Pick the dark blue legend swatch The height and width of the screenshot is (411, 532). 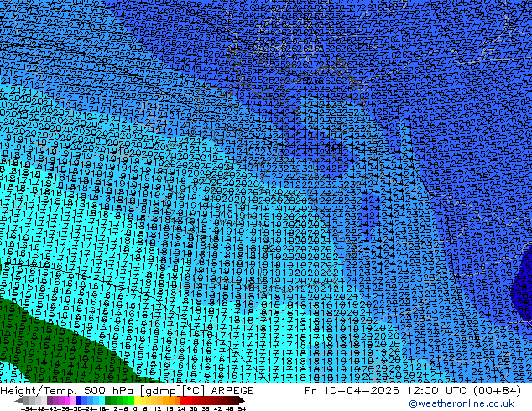point(79,400)
